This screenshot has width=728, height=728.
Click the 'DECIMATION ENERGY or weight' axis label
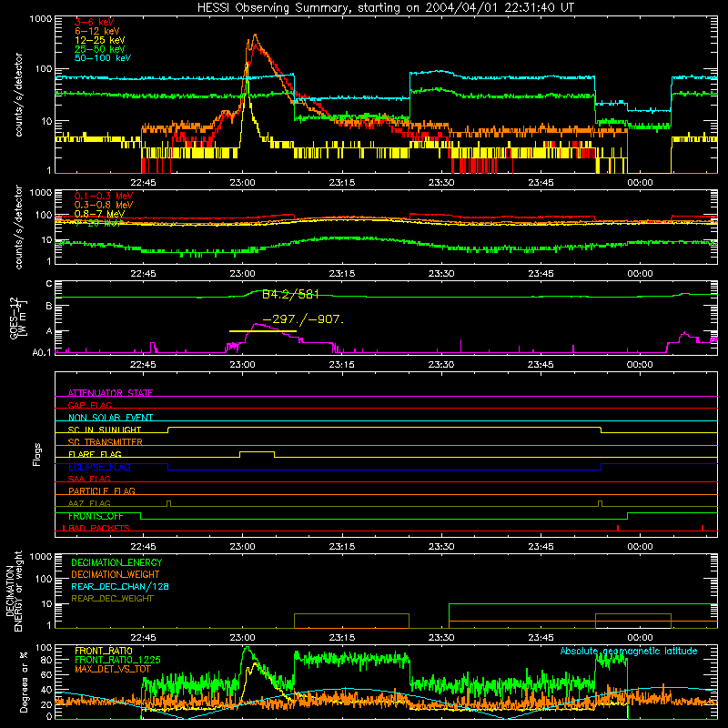[x=14, y=591]
